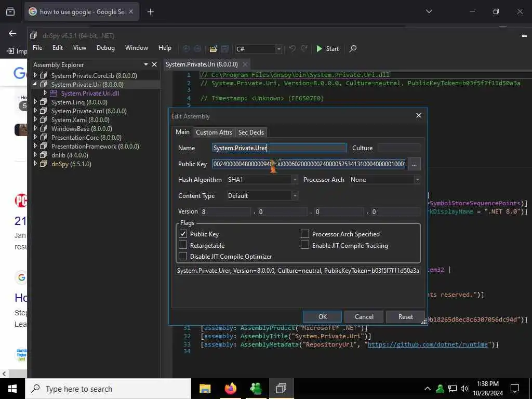Click the green Start debug button

pyautogui.click(x=327, y=48)
